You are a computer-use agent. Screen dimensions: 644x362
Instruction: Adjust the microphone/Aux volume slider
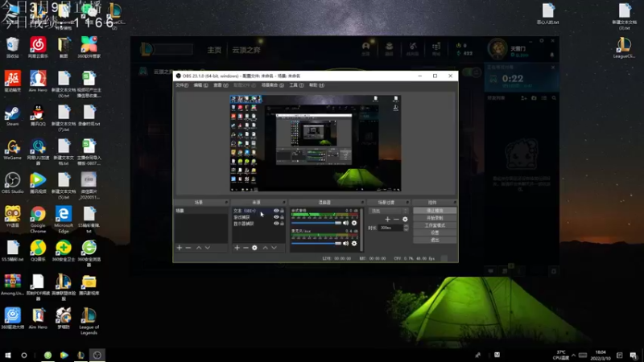(316, 244)
